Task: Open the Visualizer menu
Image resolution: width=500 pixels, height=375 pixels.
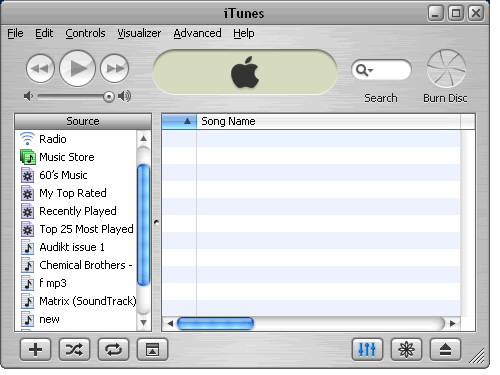Action: click(139, 33)
